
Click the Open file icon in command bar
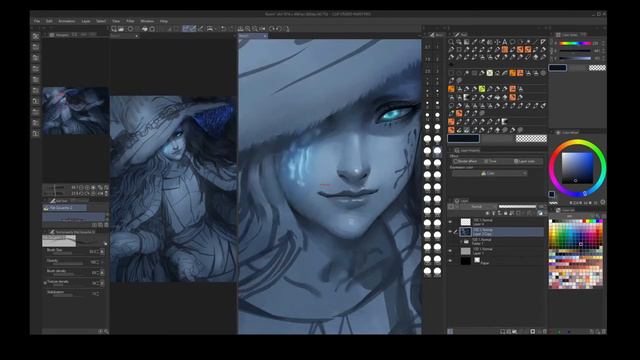click(x=121, y=29)
